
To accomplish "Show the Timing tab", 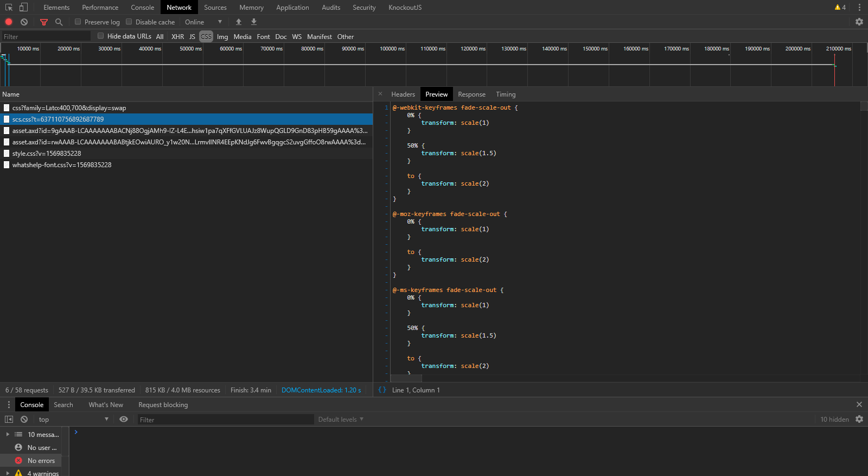I will 506,94.
